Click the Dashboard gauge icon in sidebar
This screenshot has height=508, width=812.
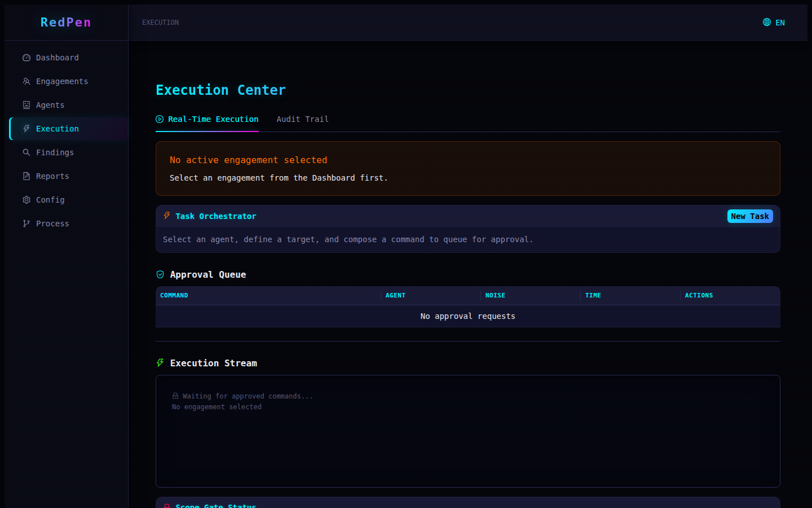click(x=27, y=58)
